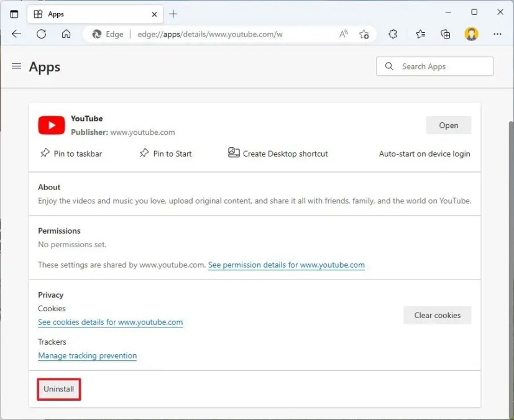Open Extensions puzzle icon
The width and height of the screenshot is (514, 420).
click(393, 34)
